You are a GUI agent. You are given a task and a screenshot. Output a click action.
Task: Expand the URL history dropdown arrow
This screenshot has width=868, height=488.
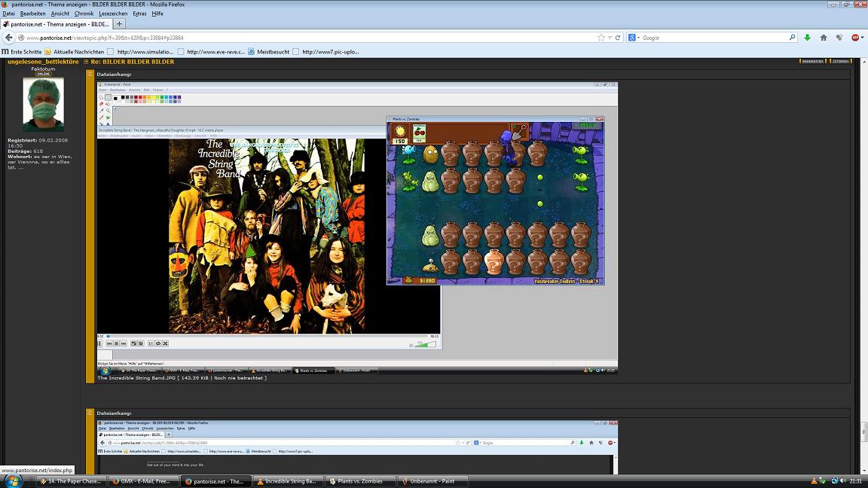[x=610, y=38]
